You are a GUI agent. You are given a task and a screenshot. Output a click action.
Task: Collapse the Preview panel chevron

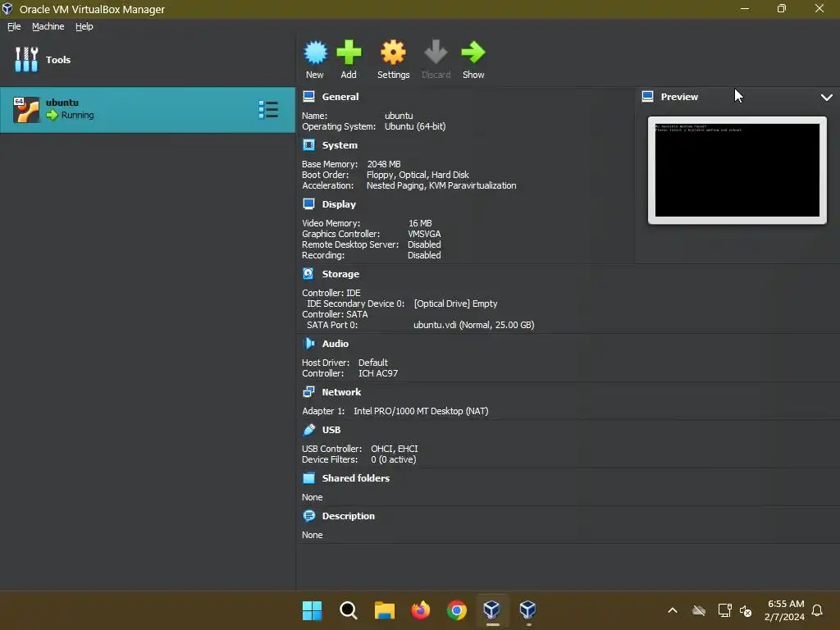click(827, 97)
